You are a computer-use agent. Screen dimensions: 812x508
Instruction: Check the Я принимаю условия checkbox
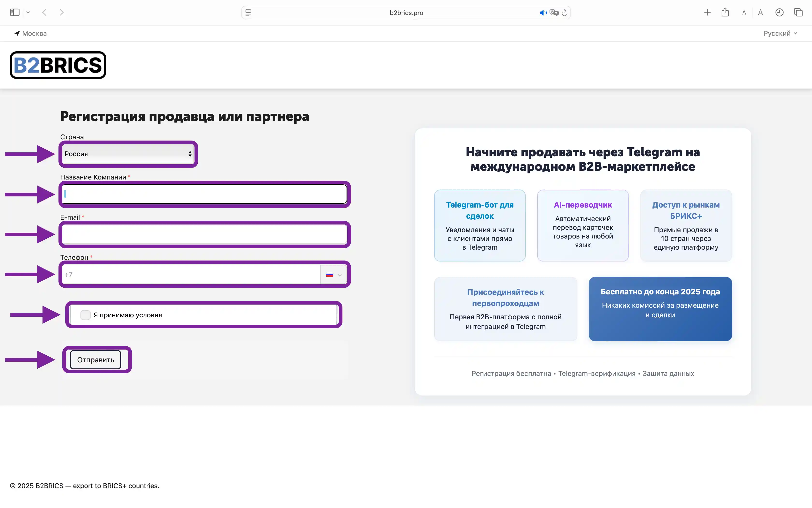pos(85,315)
